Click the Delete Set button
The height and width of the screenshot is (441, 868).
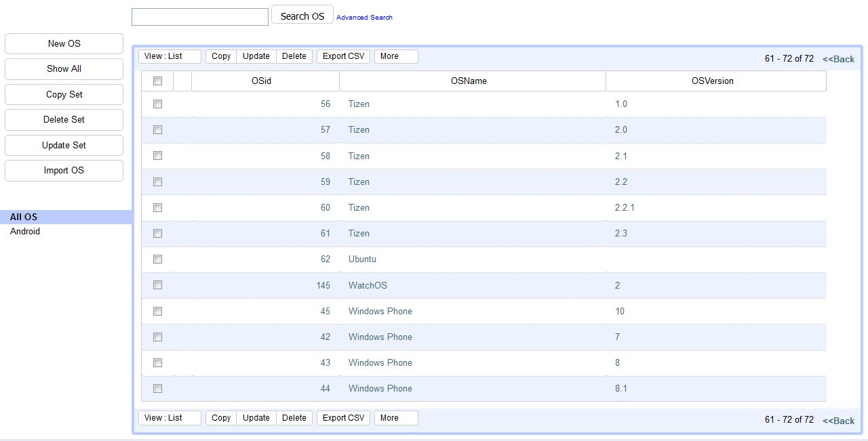[64, 119]
